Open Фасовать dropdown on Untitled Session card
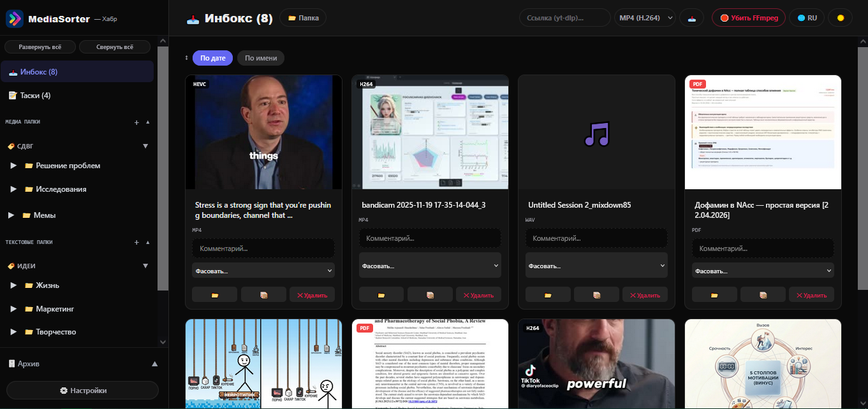Screen dimensions: 868x409 click(x=596, y=266)
